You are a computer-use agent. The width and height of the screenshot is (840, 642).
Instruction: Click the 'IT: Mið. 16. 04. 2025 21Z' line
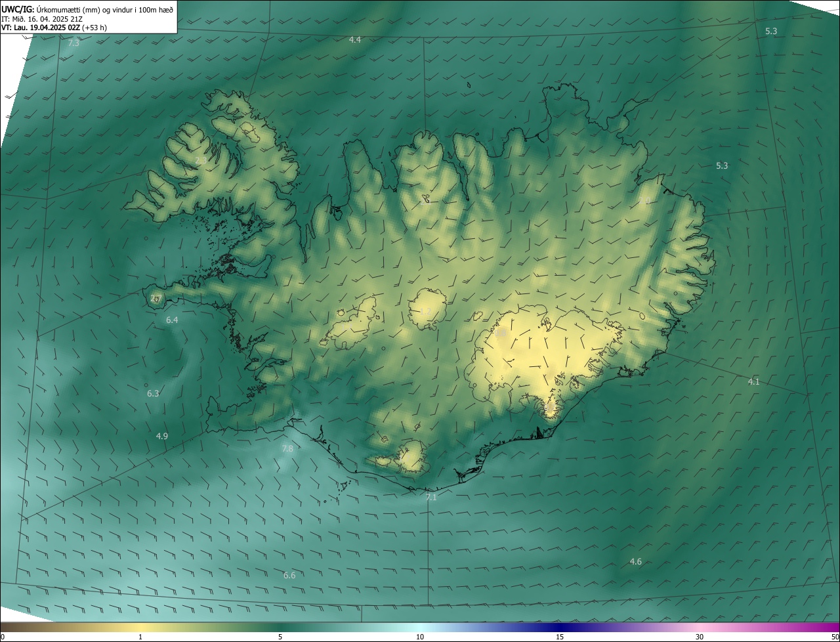click(42, 18)
